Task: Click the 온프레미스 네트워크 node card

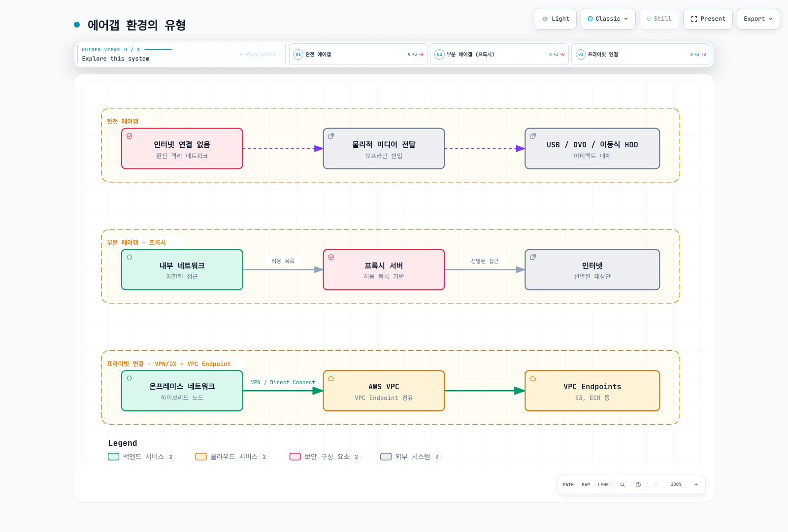Action: [x=182, y=391]
